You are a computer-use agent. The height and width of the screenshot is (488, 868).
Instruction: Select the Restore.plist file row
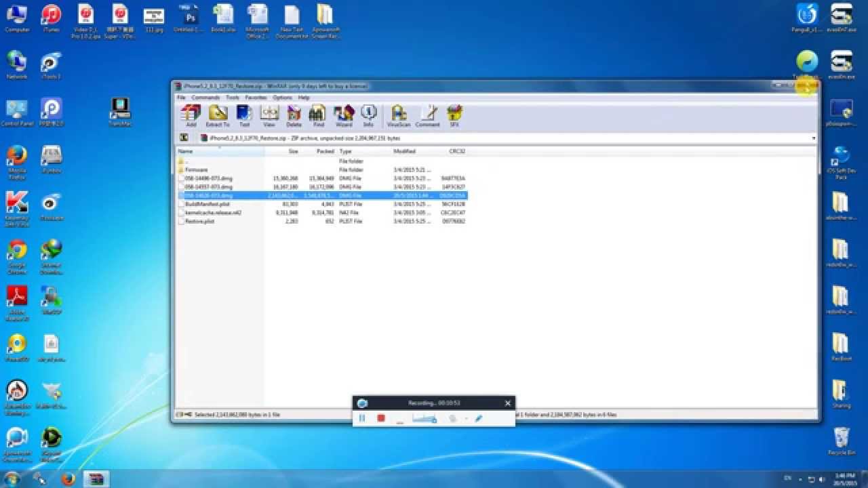pos(322,221)
